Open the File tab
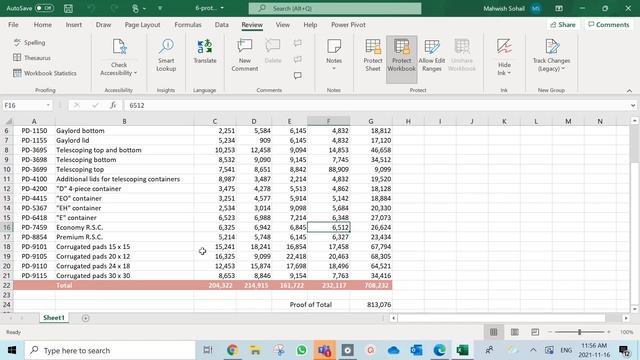This screenshot has height=360, width=640. point(13,24)
